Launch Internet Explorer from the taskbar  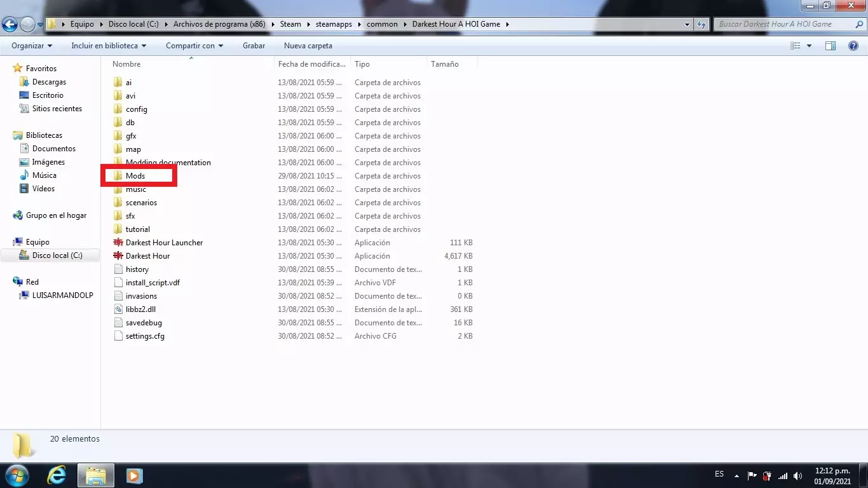(x=57, y=475)
